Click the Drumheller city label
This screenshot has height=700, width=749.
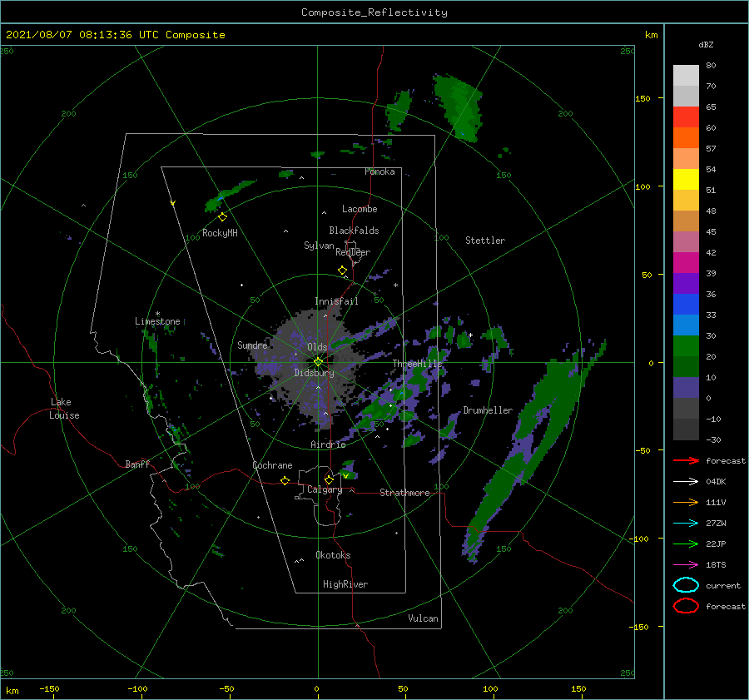click(488, 410)
